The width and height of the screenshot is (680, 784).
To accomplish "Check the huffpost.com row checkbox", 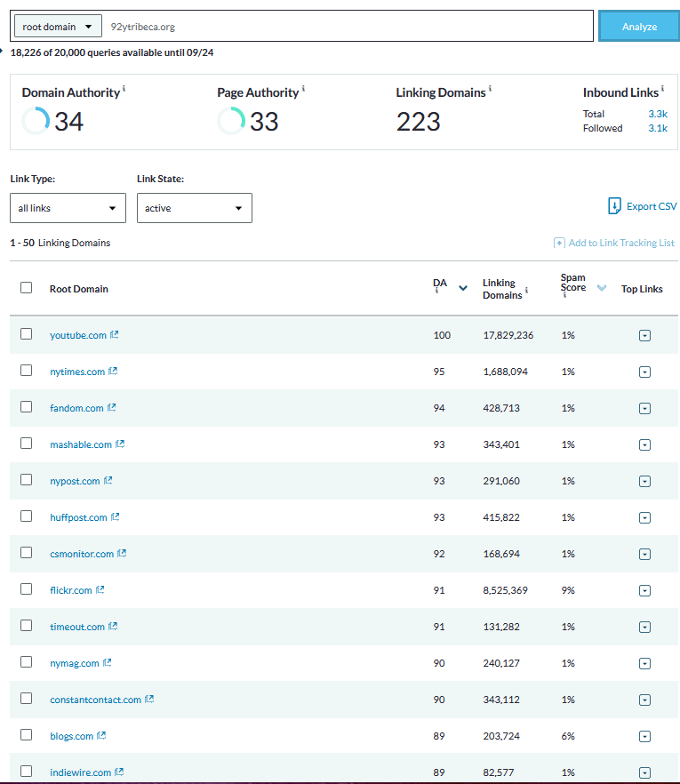I will [x=26, y=516].
